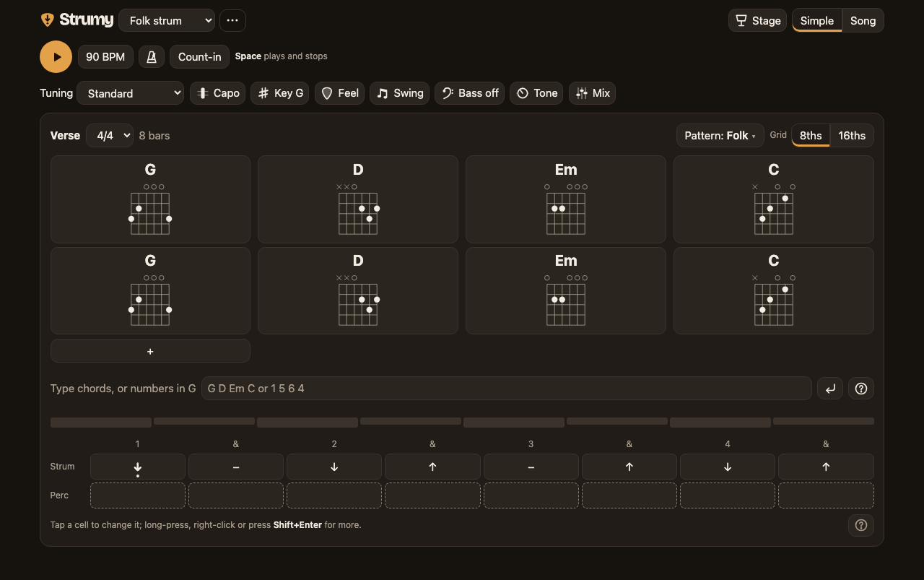Open the Tuning Standard dropdown

click(x=131, y=93)
